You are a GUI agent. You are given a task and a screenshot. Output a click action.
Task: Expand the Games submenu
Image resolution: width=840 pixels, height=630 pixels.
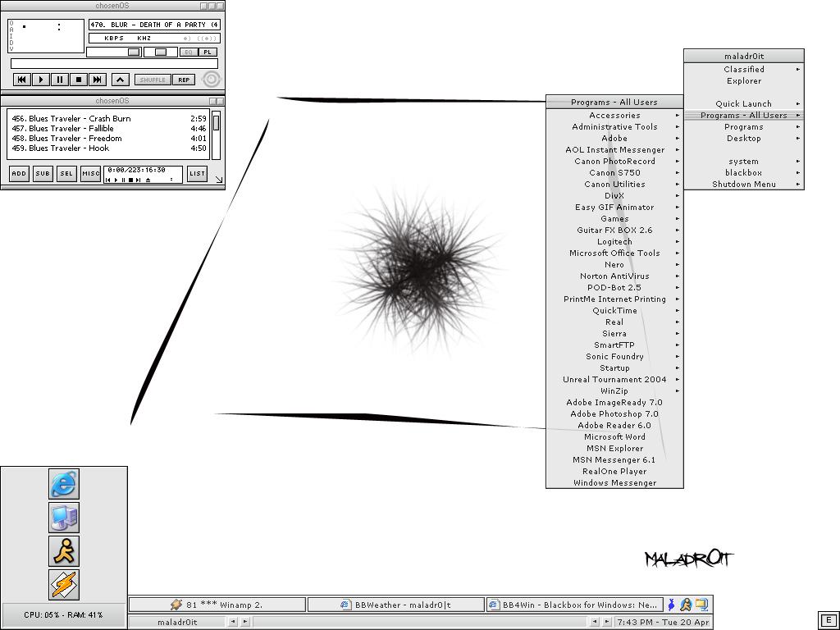tap(614, 218)
